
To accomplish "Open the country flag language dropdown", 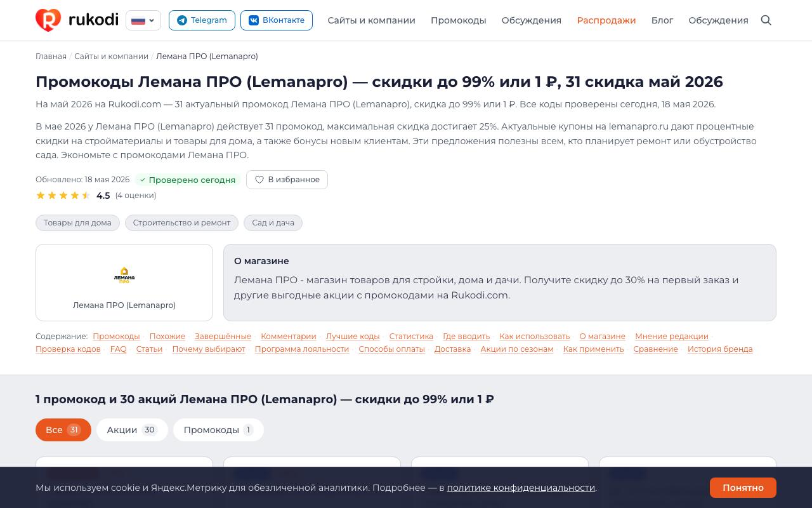I will (143, 20).
